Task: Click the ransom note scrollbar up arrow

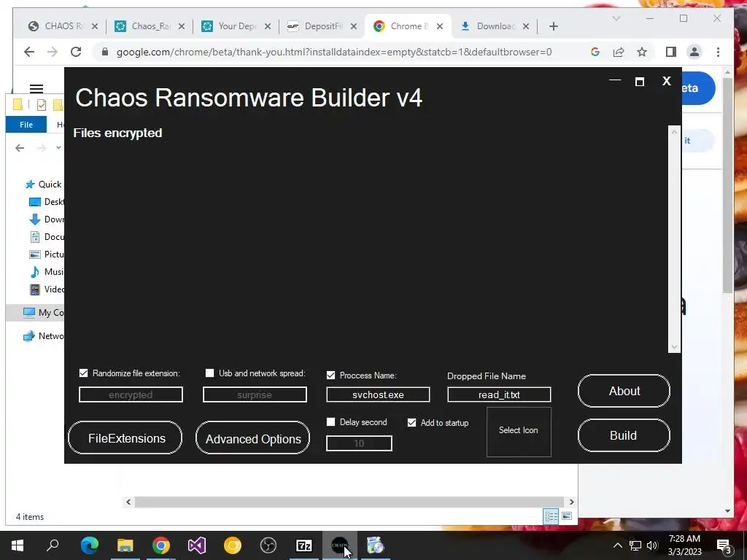Action: point(673,132)
